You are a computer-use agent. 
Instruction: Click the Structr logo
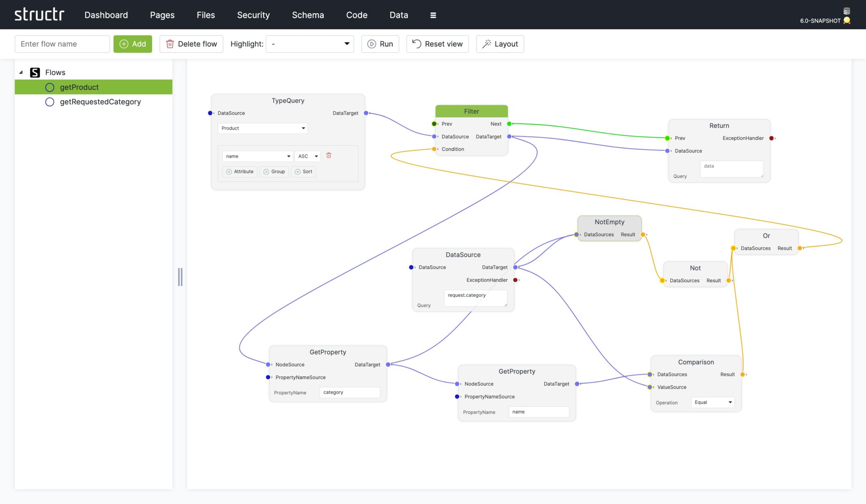pyautogui.click(x=40, y=14)
